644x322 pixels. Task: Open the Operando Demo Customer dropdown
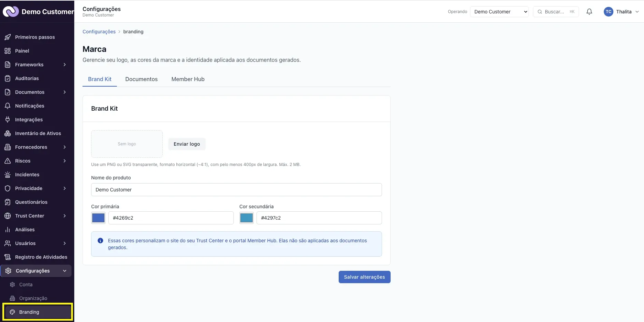(499, 12)
